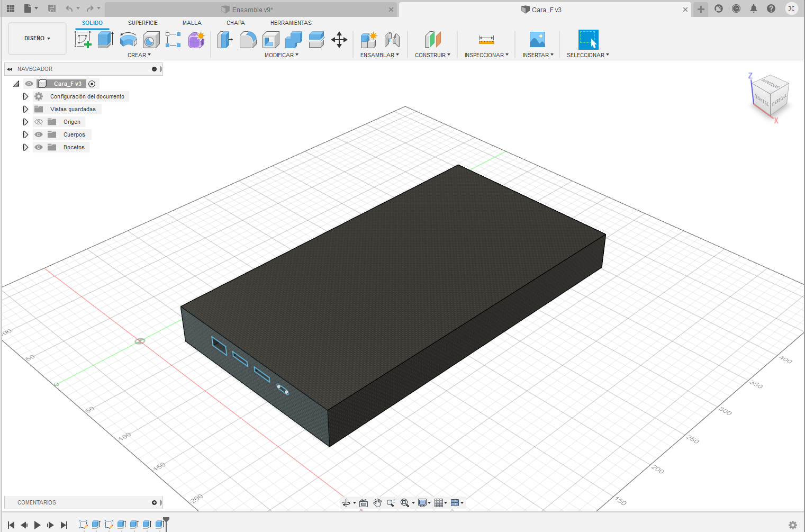Select the SOLIDO tab
This screenshot has width=805, height=532.
pos(92,23)
